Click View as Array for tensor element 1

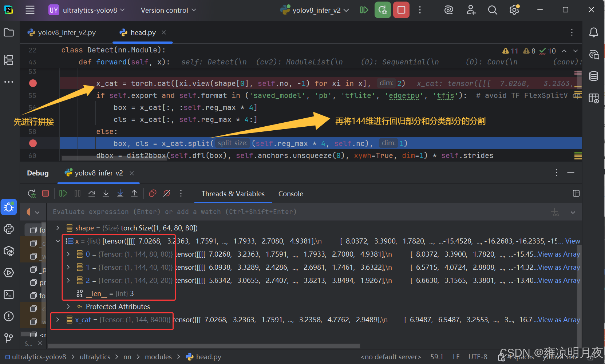tap(559, 267)
